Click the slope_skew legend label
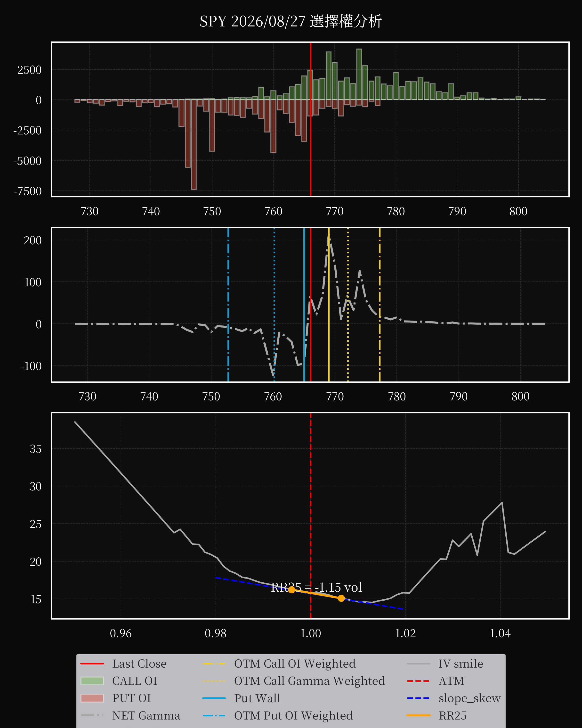 (x=470, y=698)
